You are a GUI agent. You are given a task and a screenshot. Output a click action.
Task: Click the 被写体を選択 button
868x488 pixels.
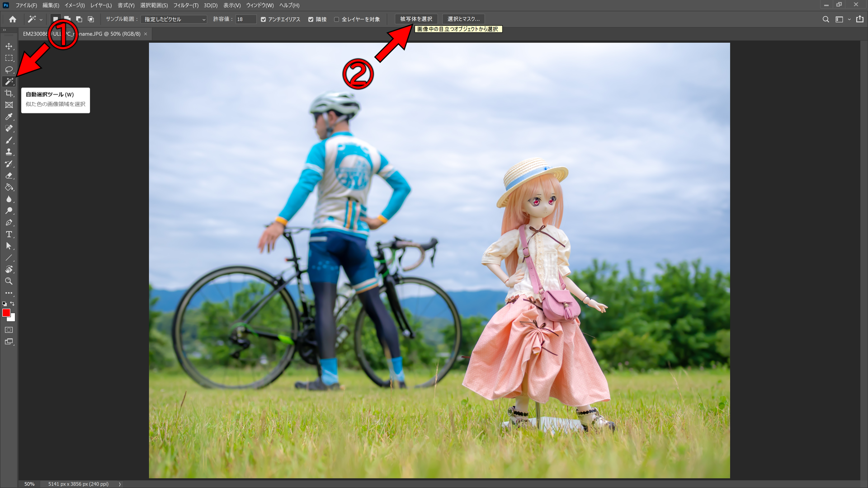coord(416,19)
